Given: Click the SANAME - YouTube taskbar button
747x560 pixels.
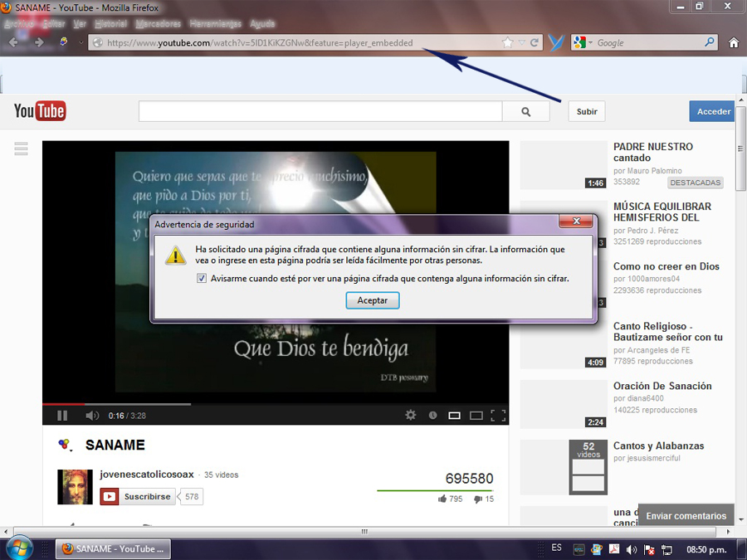Looking at the screenshot, I should (x=114, y=549).
